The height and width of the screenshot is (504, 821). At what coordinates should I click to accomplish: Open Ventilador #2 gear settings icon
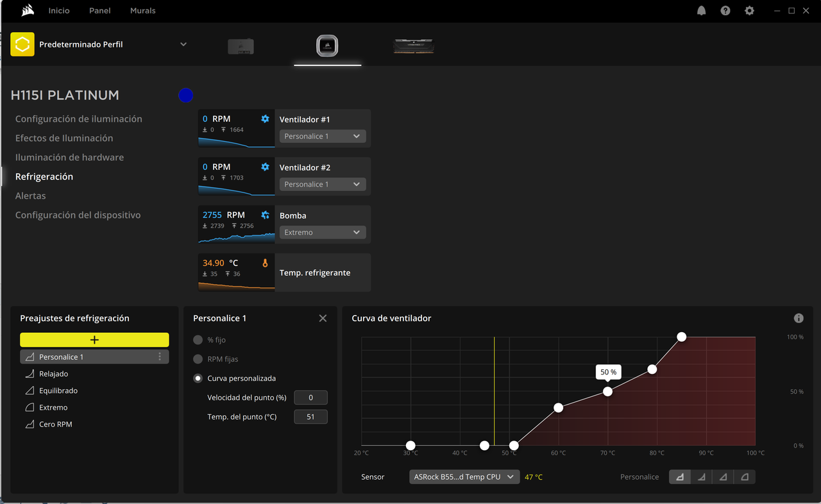(x=265, y=167)
